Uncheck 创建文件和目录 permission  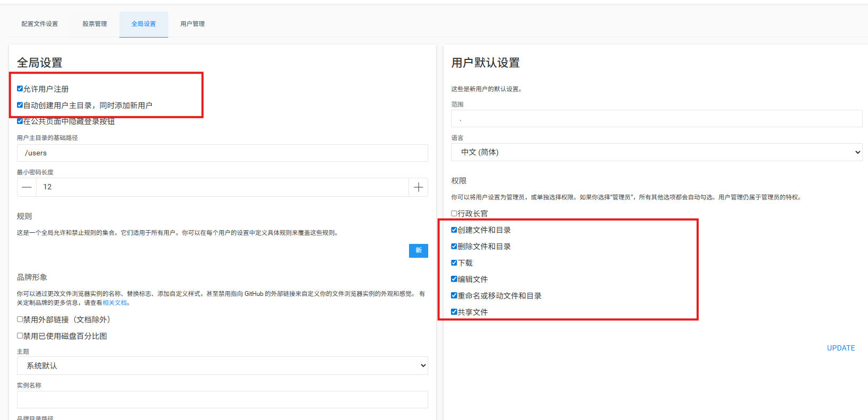click(454, 230)
